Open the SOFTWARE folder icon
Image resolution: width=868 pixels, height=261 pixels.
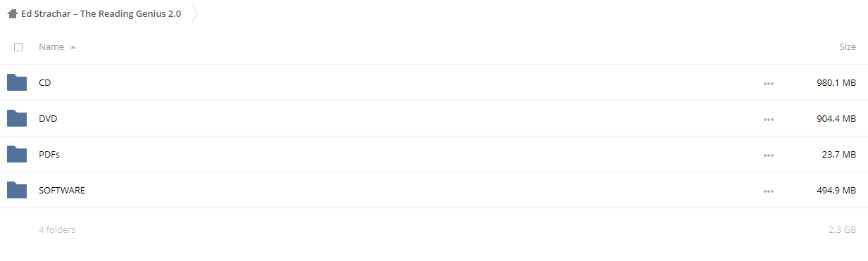pyautogui.click(x=17, y=190)
